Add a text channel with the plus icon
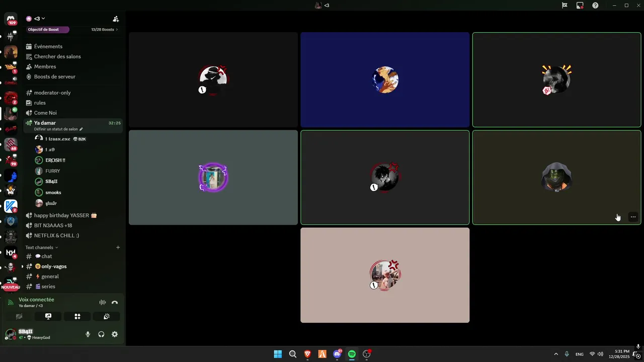 (118, 247)
